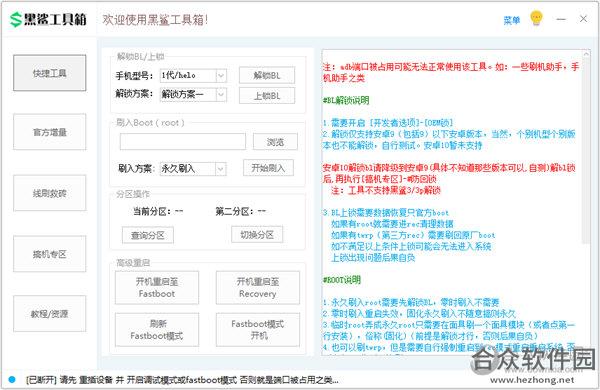Image resolution: width=600 pixels, height=390 pixels.
Task: Click the green #BL解锁说明 heading
Action: 346,101
